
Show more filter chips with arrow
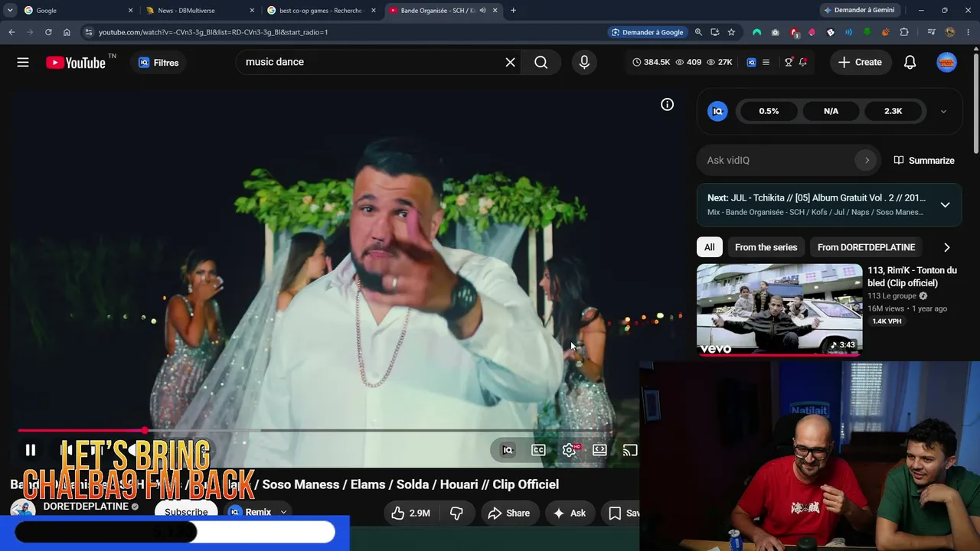(946, 247)
